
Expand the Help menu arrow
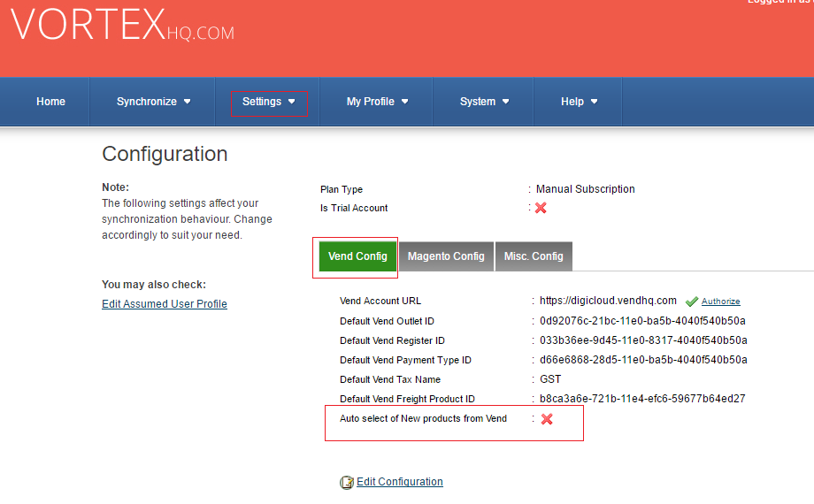[595, 102]
